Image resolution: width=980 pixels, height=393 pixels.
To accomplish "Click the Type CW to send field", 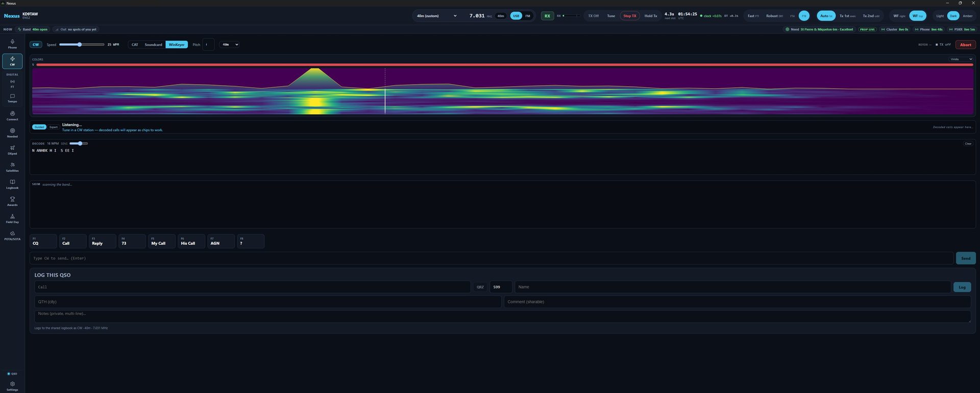I will pos(492,258).
